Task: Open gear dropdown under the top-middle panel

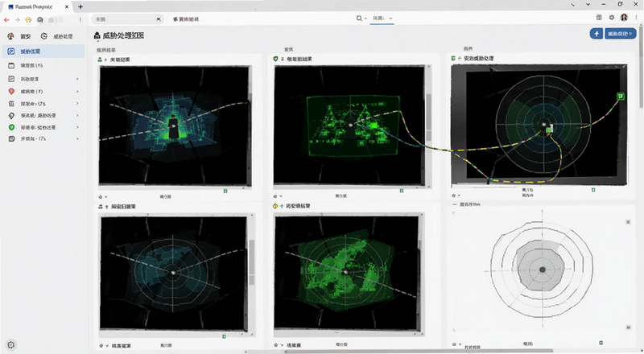Action: click(x=278, y=196)
